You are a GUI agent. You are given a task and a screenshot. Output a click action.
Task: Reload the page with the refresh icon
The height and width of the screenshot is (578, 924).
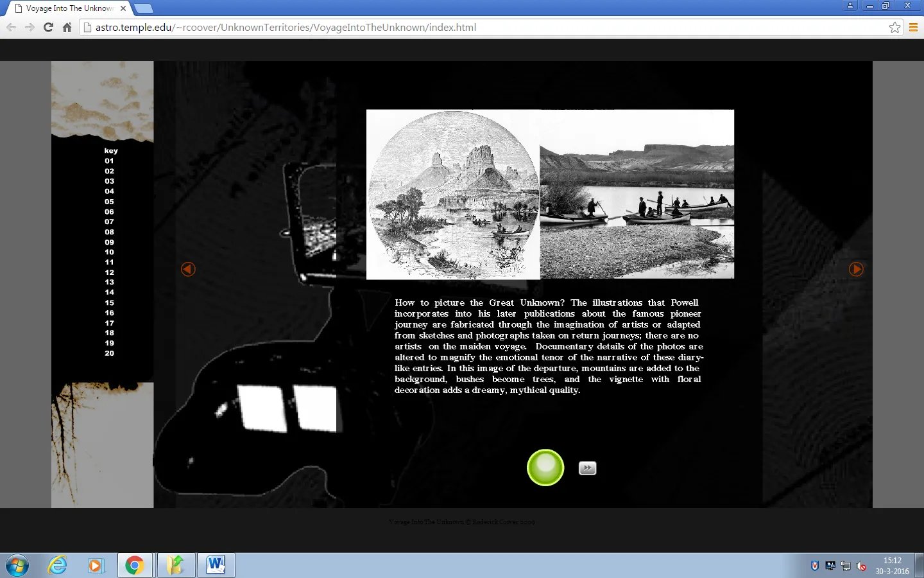point(48,27)
